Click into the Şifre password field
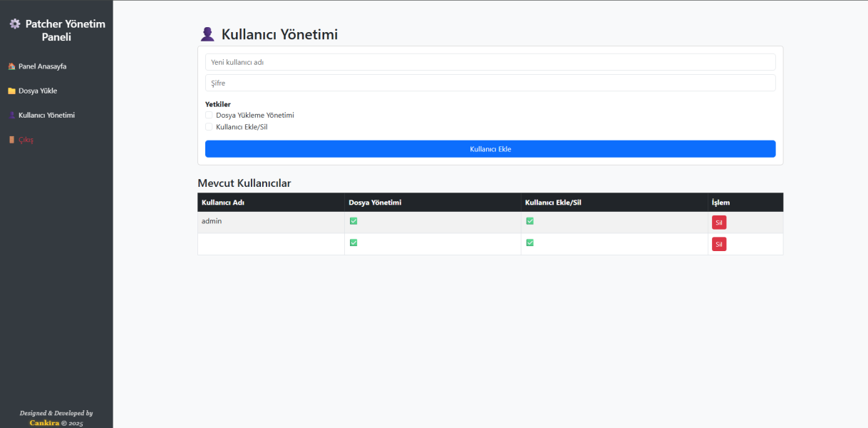The image size is (868, 428). click(490, 83)
